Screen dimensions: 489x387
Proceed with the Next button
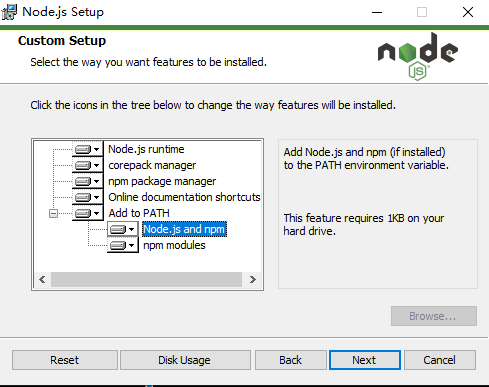point(365,360)
